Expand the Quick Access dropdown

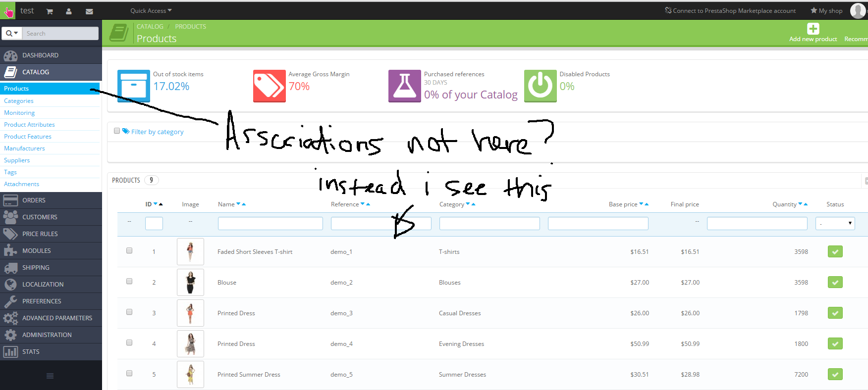coord(151,11)
